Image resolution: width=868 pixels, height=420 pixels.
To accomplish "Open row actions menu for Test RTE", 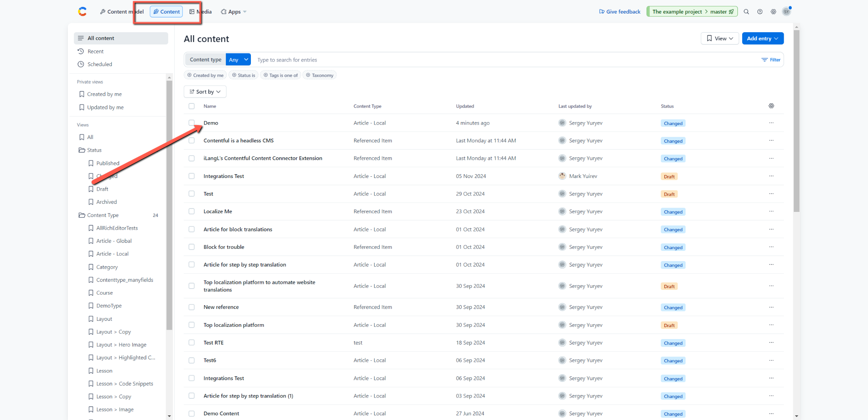I will click(x=771, y=342).
